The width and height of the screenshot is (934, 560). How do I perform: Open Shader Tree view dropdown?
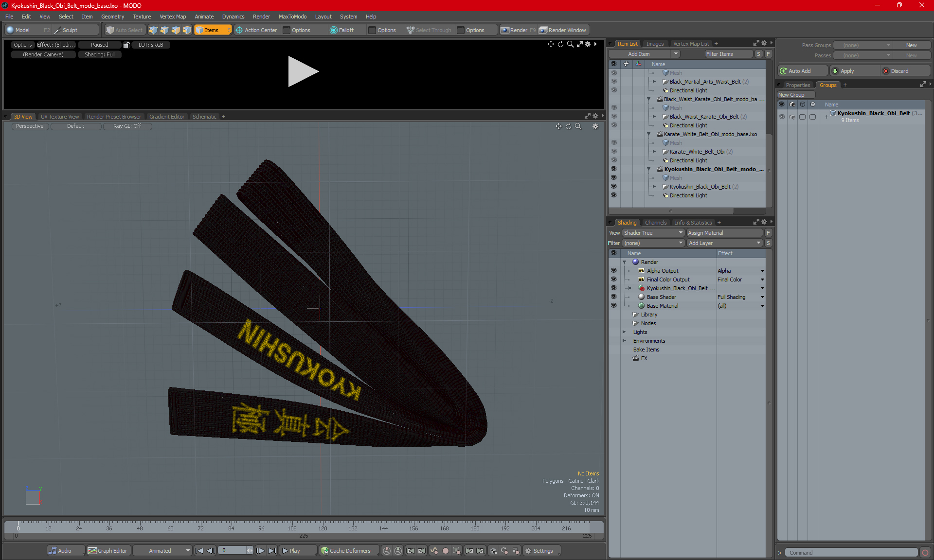click(x=653, y=233)
